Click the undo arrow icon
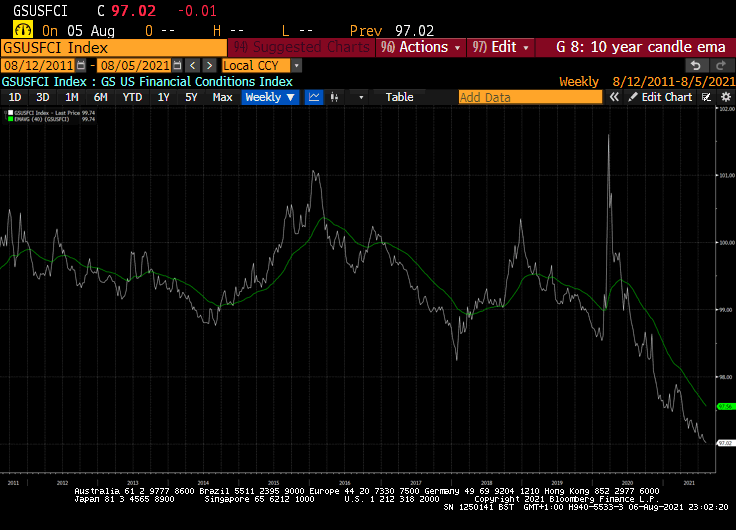The width and height of the screenshot is (736, 530). pos(696,65)
